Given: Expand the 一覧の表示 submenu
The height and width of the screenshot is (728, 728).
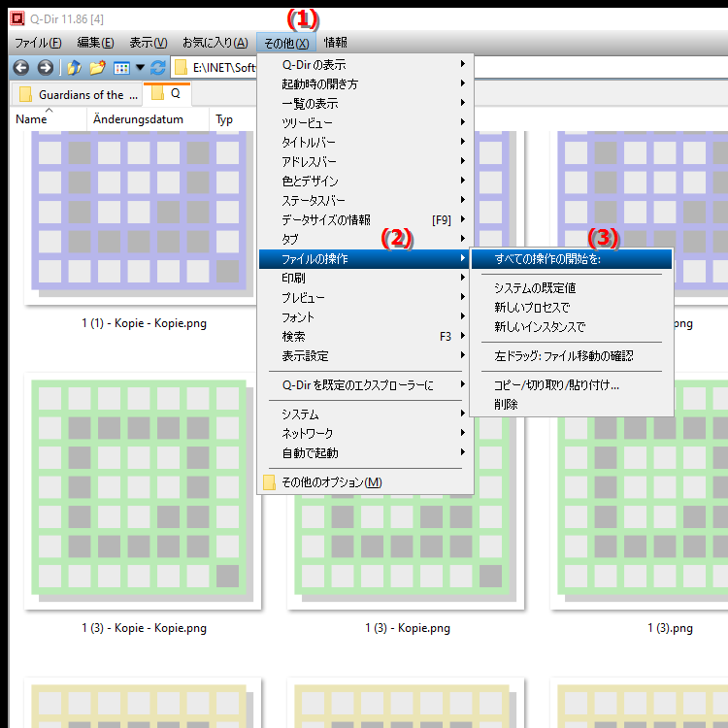Looking at the screenshot, I should click(x=364, y=104).
